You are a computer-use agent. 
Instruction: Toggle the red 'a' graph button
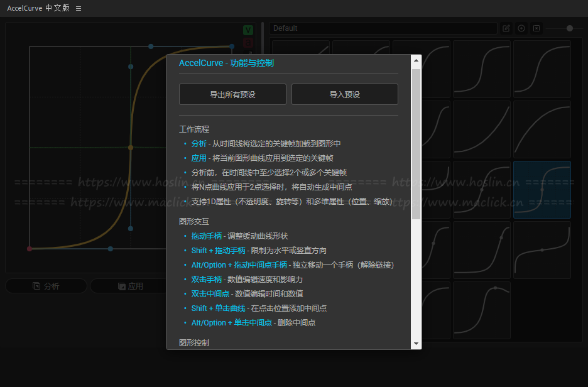[x=248, y=43]
